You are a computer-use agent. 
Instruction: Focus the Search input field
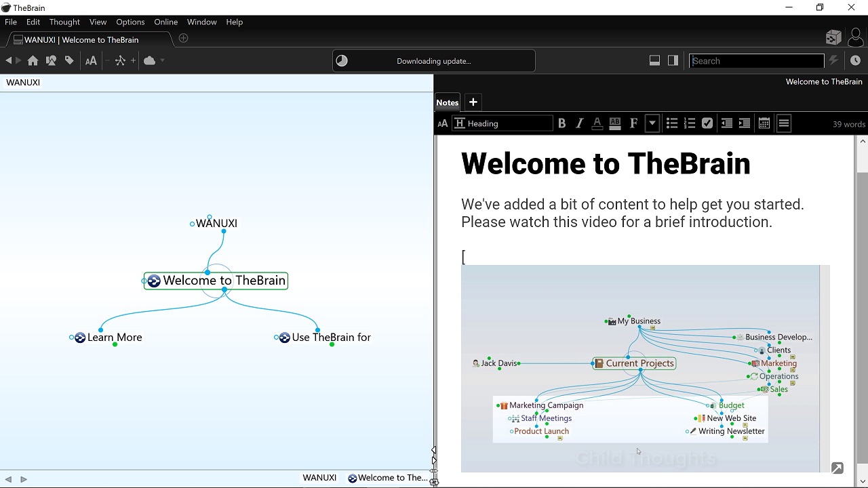pyautogui.click(x=757, y=61)
